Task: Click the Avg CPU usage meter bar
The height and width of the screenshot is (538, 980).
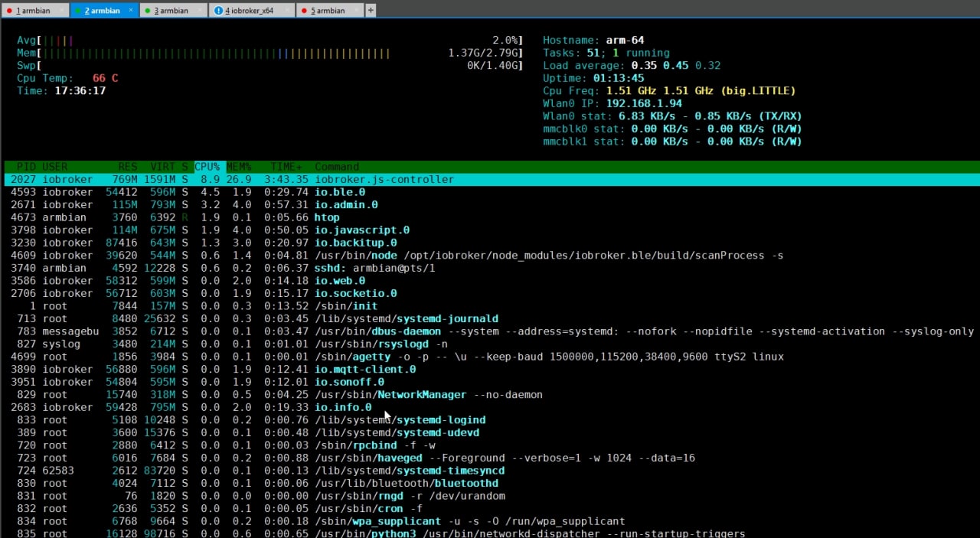Action: 269,40
